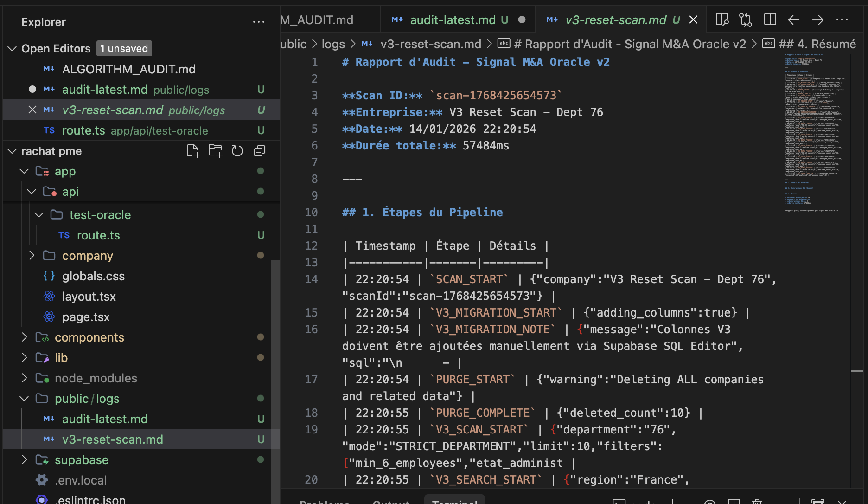The image size is (868, 504).
Task: Split the editor using the split icon
Action: (770, 19)
